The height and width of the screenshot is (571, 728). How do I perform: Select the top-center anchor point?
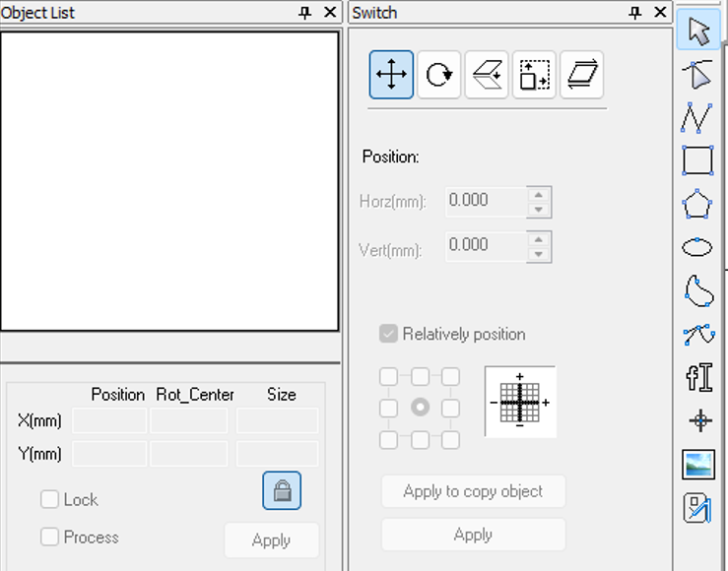tap(421, 377)
